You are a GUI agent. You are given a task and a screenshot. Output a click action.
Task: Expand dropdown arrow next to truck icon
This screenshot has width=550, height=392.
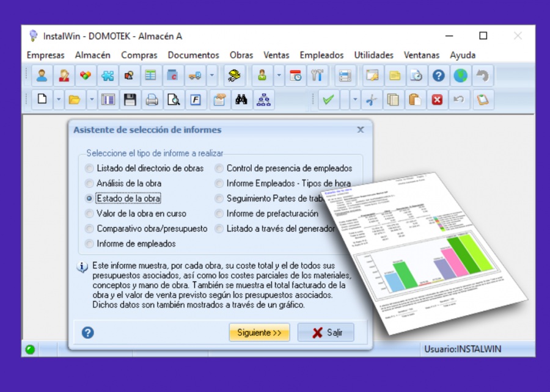(x=211, y=75)
